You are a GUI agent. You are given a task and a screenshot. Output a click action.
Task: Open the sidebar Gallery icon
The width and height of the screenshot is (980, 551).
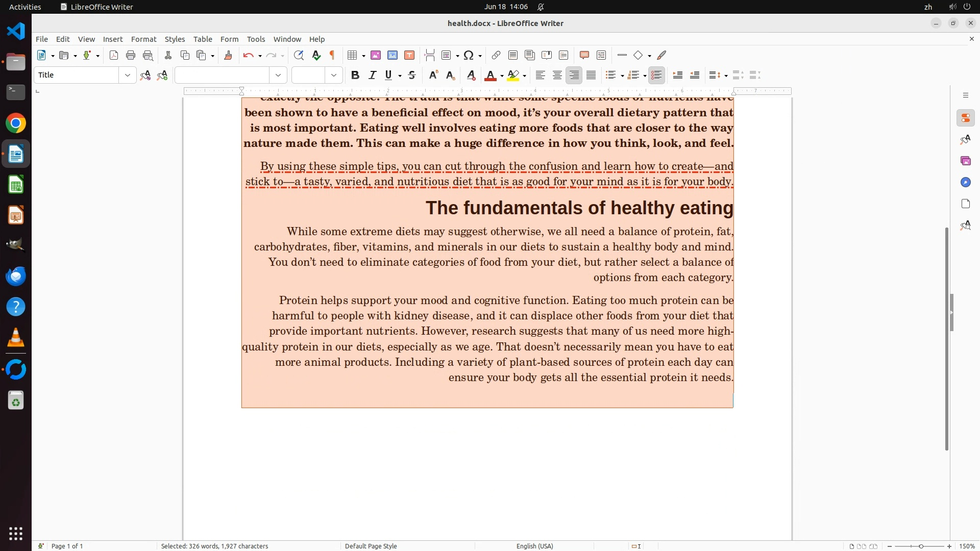click(965, 161)
